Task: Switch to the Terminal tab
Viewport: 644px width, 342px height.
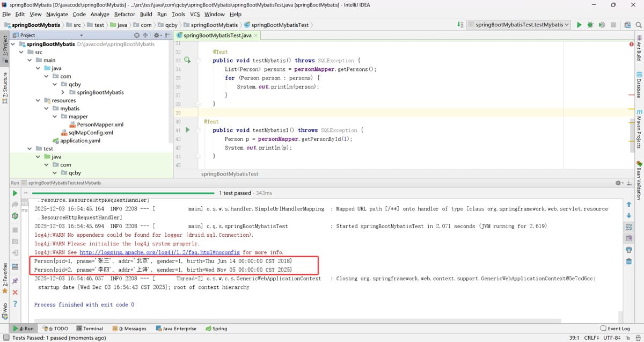Action: [90, 329]
